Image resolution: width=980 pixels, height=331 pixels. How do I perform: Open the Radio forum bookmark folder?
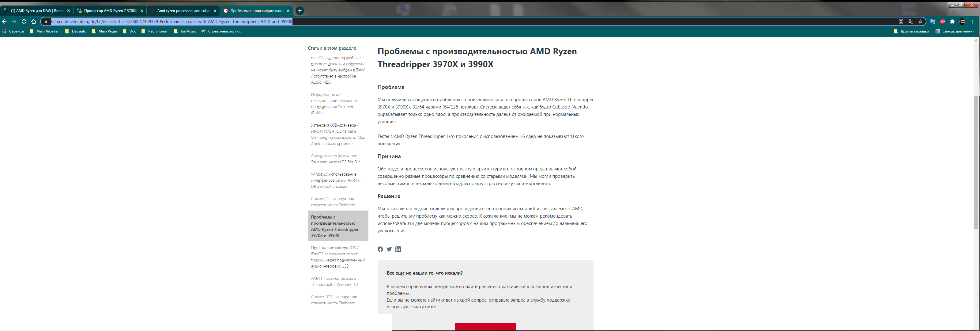[x=155, y=31]
